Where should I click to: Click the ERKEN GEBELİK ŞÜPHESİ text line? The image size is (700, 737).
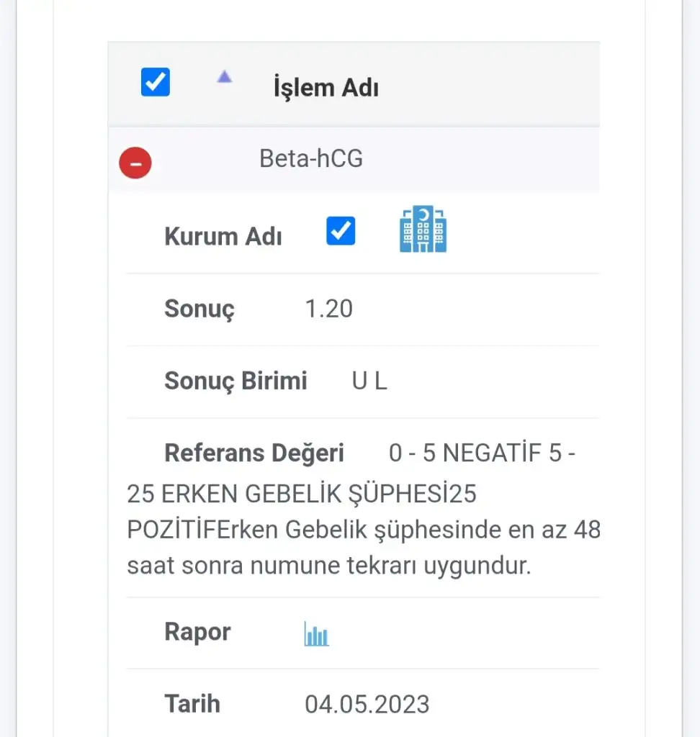click(x=301, y=495)
